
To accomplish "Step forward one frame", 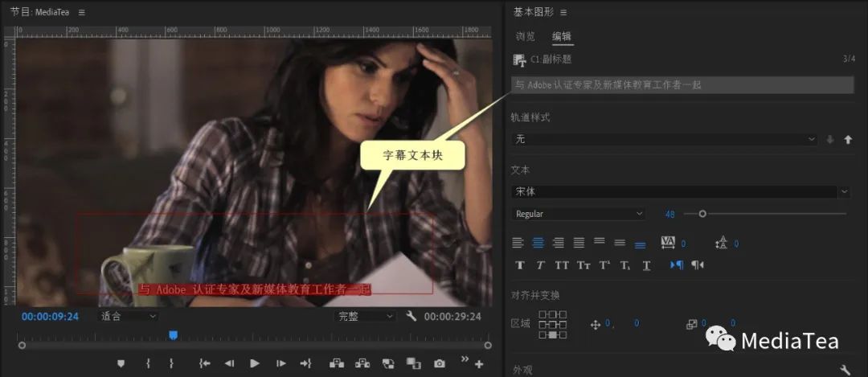I will [280, 363].
